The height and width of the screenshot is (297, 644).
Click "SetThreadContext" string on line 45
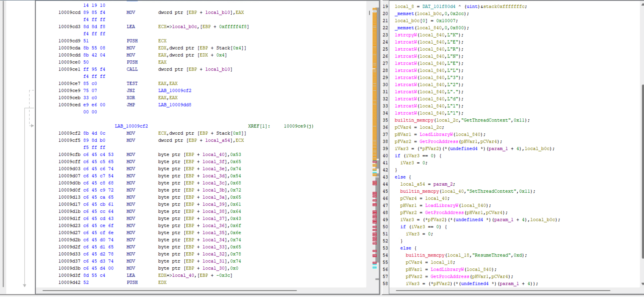pos(491,191)
